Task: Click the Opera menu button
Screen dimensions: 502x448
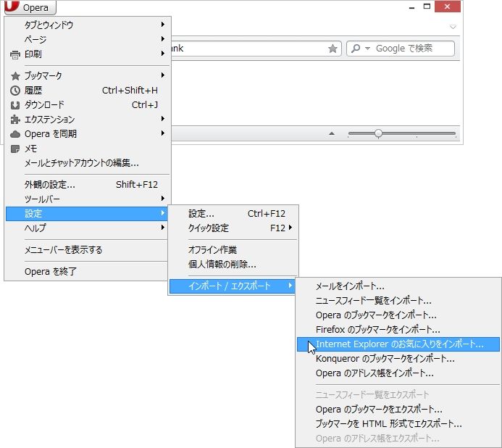Action: click(30, 7)
